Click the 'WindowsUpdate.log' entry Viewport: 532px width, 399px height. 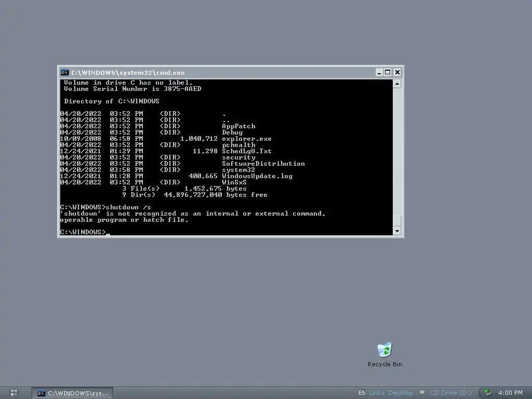click(257, 176)
